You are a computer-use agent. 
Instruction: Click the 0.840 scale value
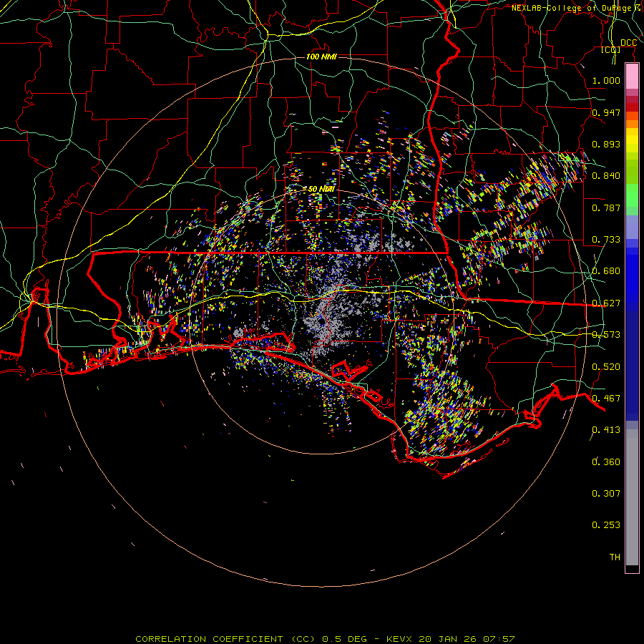coord(606,176)
